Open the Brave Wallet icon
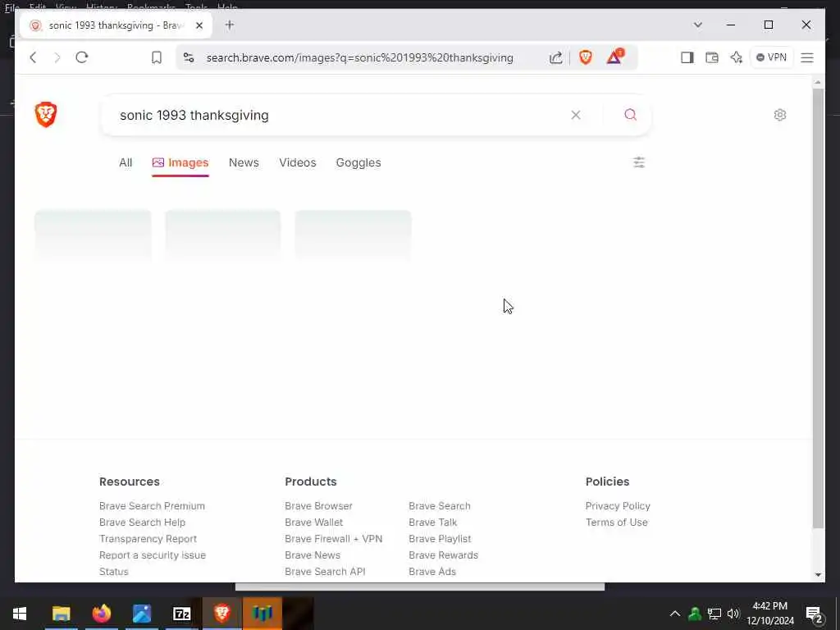 pyautogui.click(x=711, y=57)
